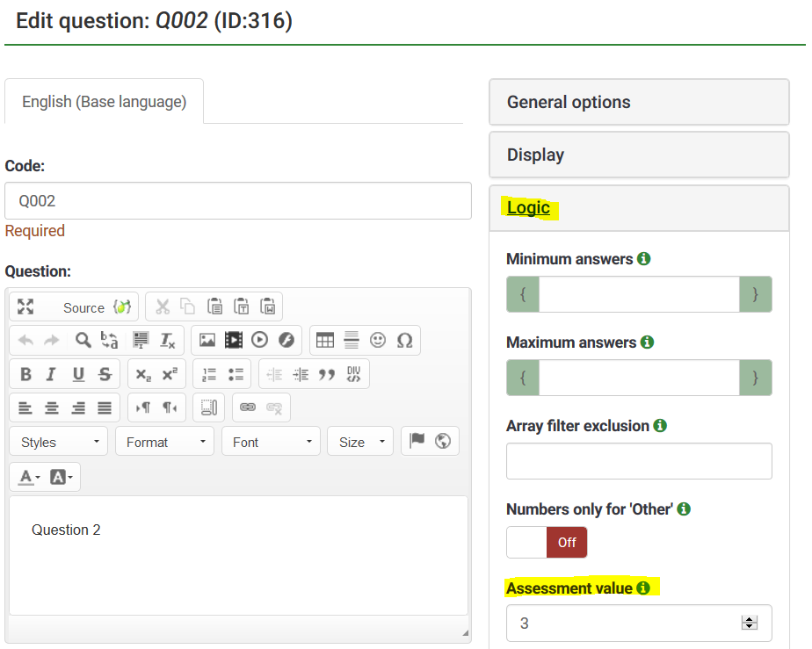Insert a table in the editor
This screenshot has height=649, width=812.
pos(326,340)
